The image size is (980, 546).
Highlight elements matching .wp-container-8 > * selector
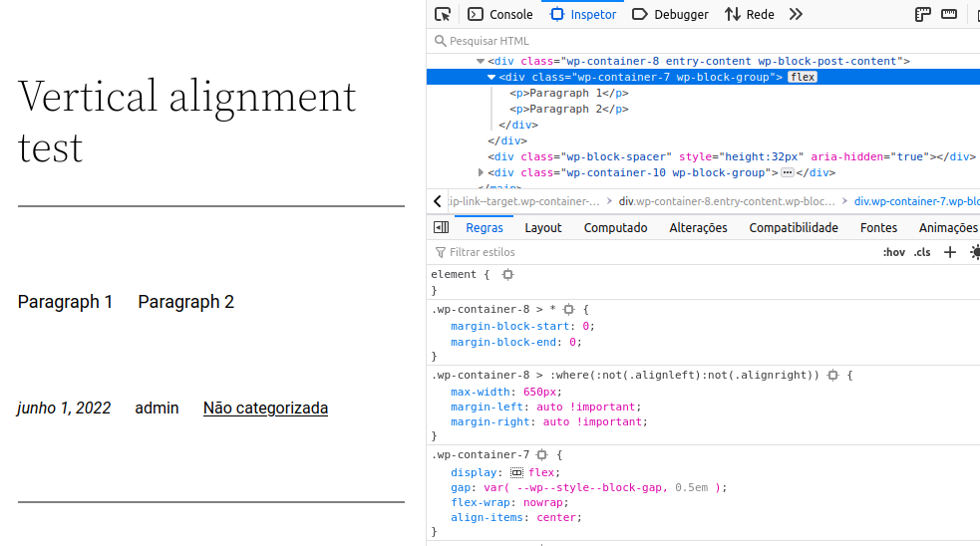[568, 309]
